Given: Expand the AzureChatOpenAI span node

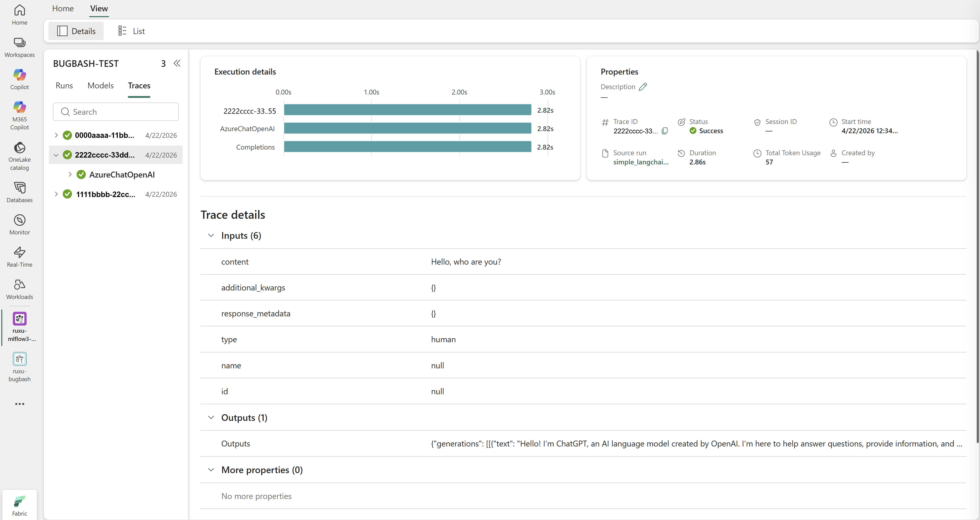Looking at the screenshot, I should click(70, 174).
